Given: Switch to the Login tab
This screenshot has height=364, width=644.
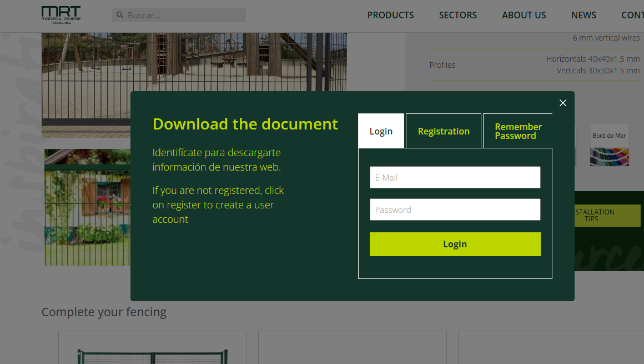Looking at the screenshot, I should click(x=381, y=131).
